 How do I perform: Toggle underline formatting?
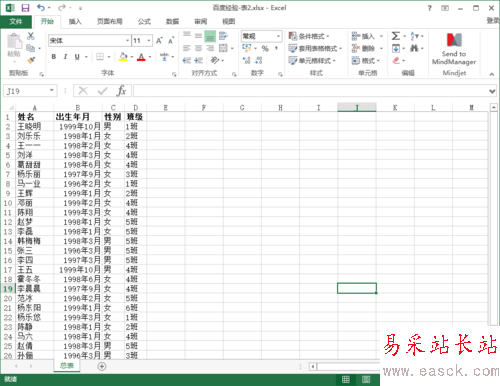[x=77, y=57]
